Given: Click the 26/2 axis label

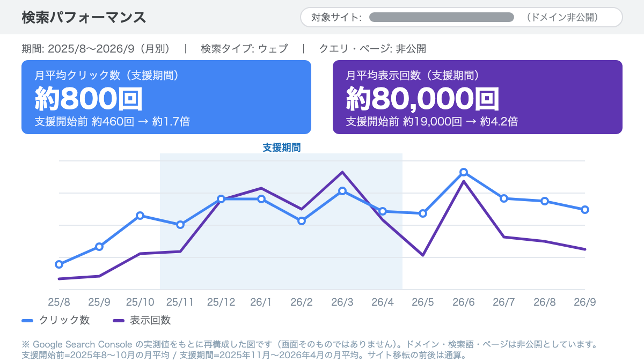Looking at the screenshot, I should pos(302,302).
